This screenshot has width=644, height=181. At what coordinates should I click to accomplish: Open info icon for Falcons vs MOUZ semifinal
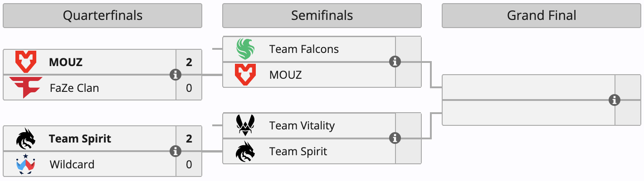click(395, 62)
